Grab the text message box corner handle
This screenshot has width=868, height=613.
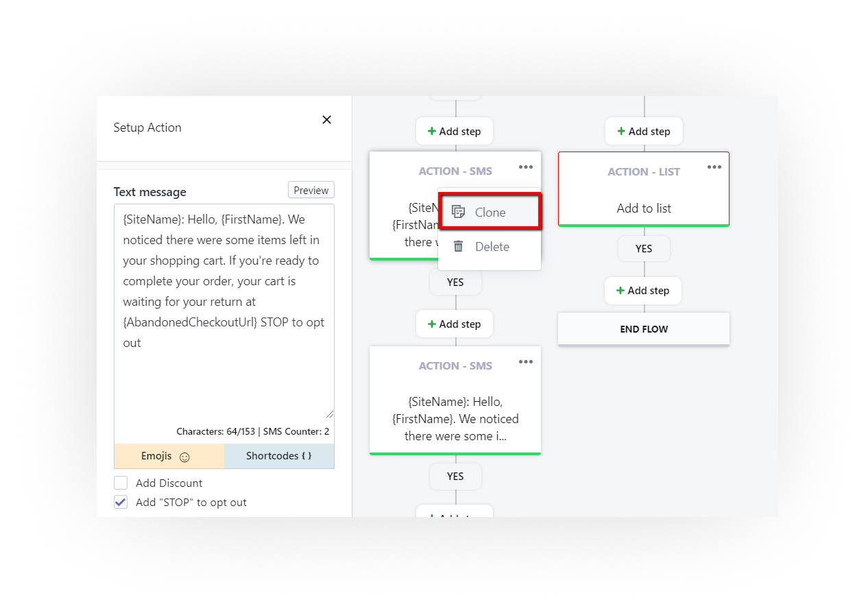330,414
